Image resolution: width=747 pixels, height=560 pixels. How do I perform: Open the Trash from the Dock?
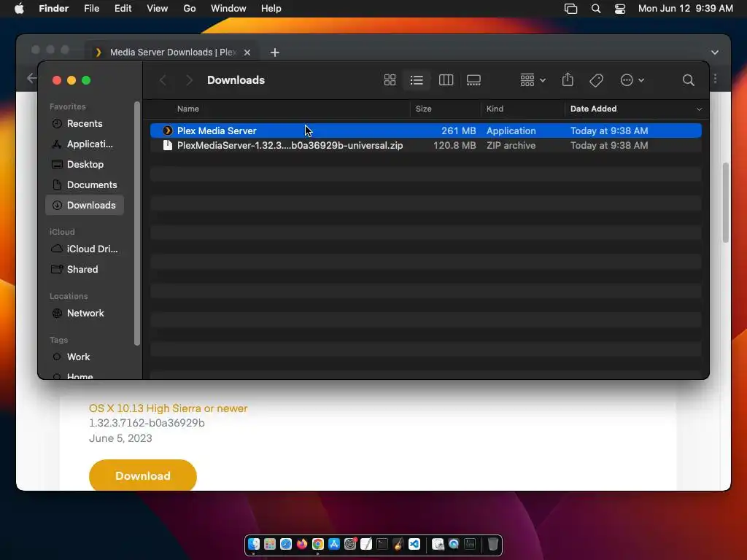click(x=492, y=544)
